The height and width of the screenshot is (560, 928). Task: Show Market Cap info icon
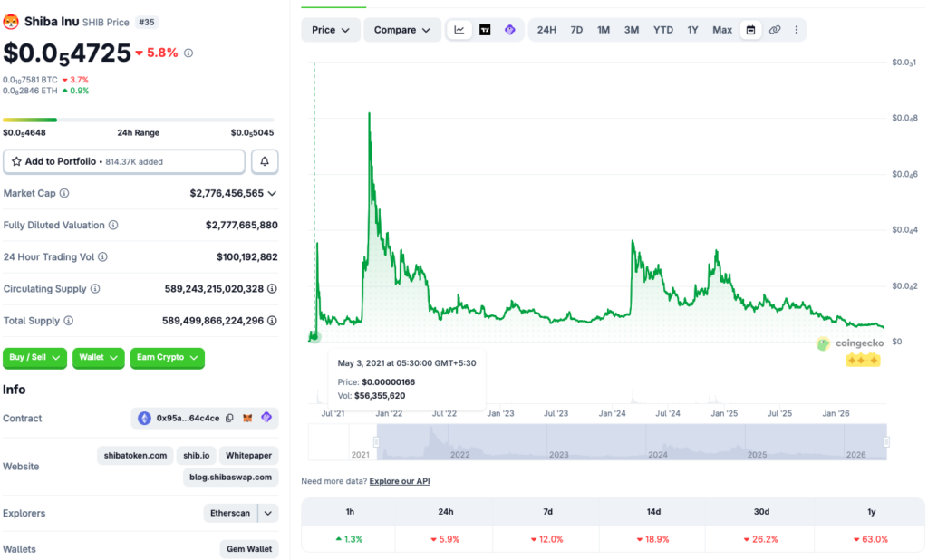click(x=64, y=193)
